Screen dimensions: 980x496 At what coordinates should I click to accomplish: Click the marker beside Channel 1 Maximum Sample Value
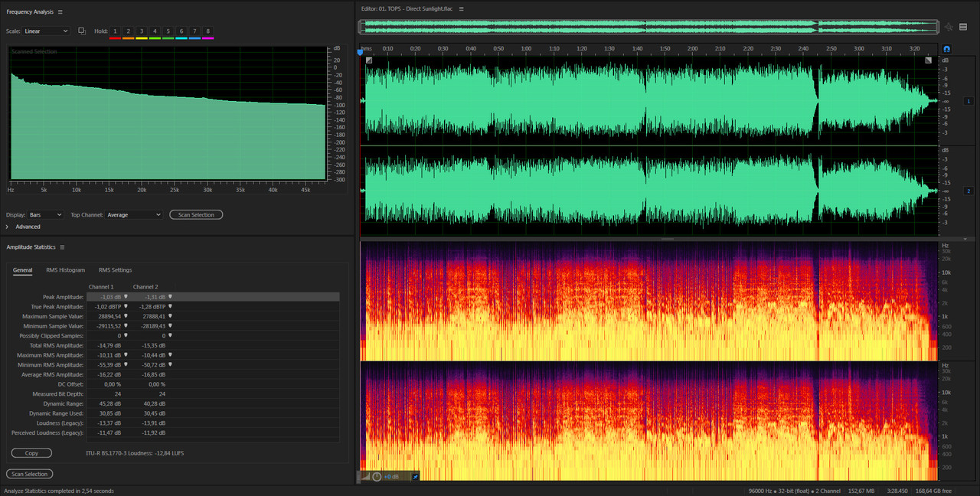pyautogui.click(x=126, y=316)
